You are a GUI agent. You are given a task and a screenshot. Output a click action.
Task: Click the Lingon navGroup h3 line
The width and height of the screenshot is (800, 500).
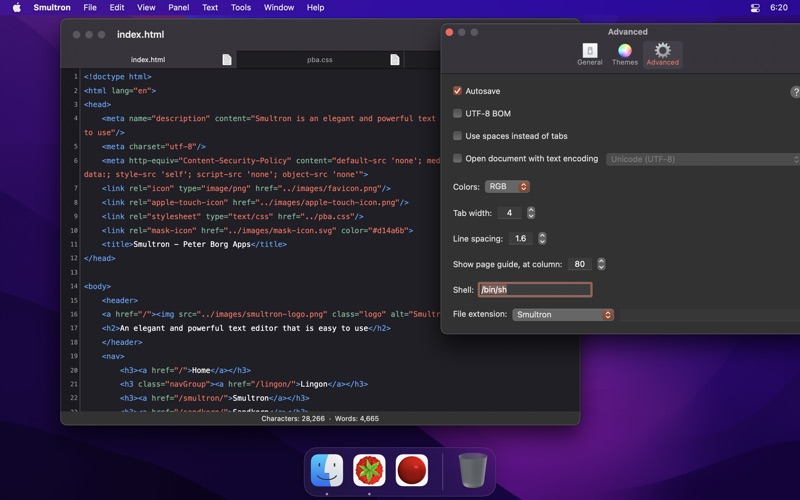coord(244,384)
